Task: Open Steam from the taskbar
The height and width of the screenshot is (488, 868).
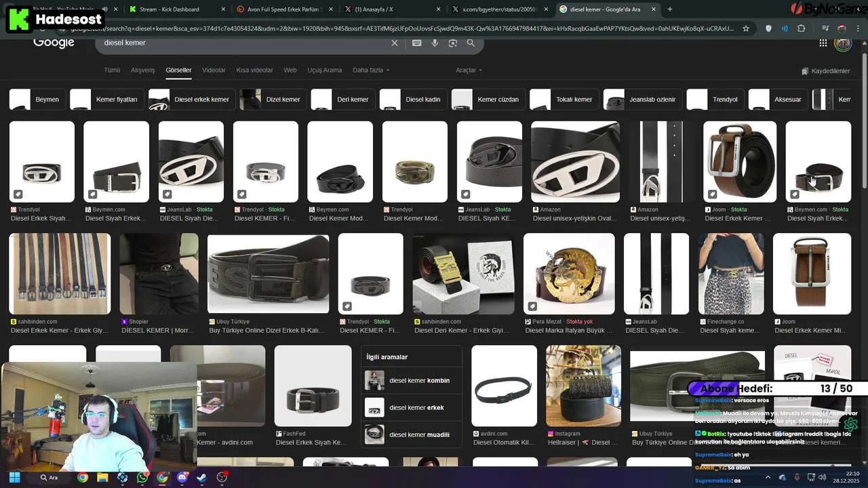Action: click(201, 477)
